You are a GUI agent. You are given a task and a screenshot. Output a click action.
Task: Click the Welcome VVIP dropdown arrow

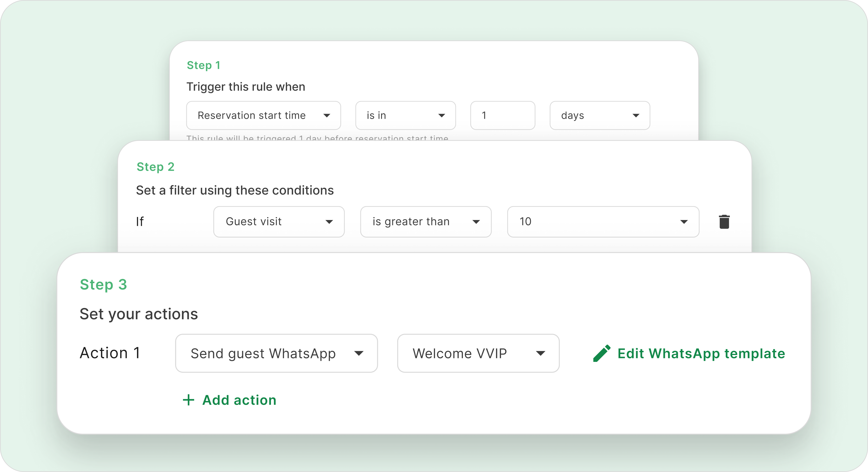540,353
